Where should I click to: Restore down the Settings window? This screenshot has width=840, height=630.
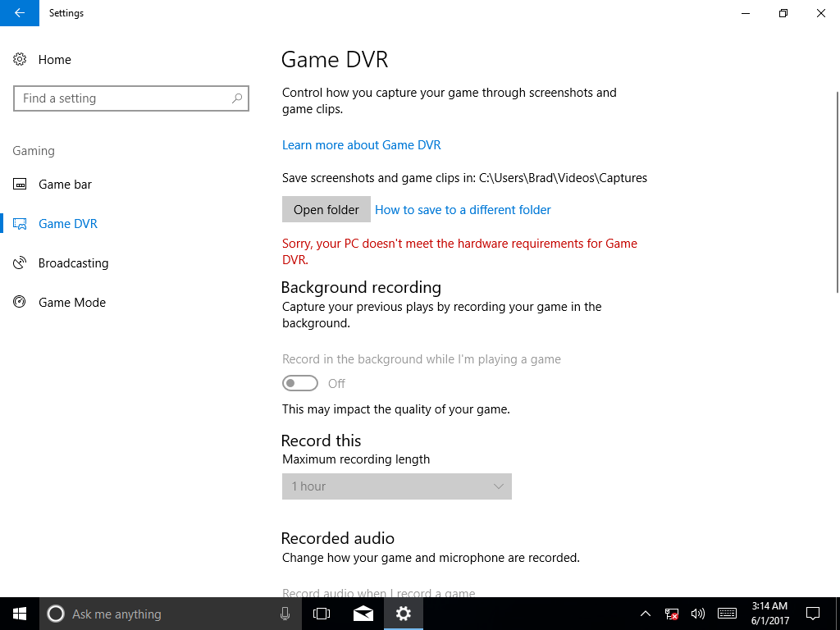coord(783,13)
